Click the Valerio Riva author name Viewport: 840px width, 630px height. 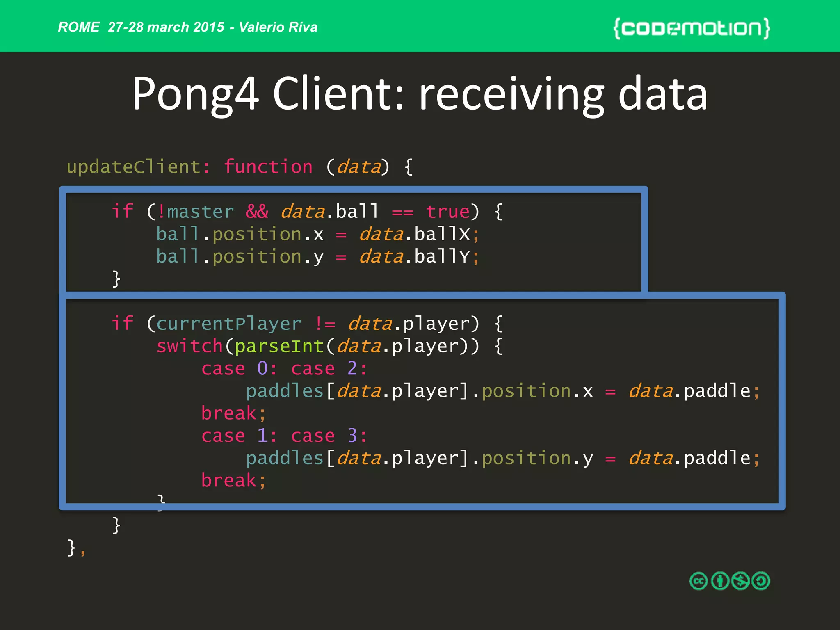[x=278, y=27]
